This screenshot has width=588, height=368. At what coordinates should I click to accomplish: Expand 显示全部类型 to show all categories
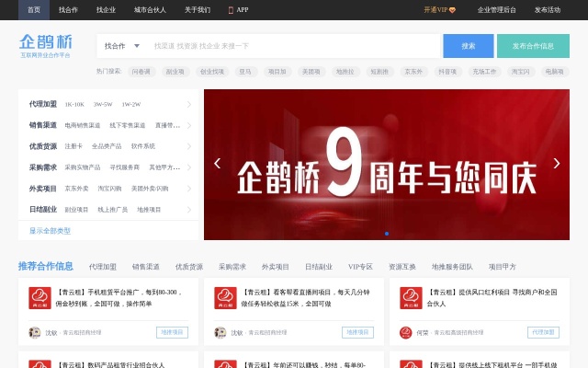pyautogui.click(x=50, y=231)
